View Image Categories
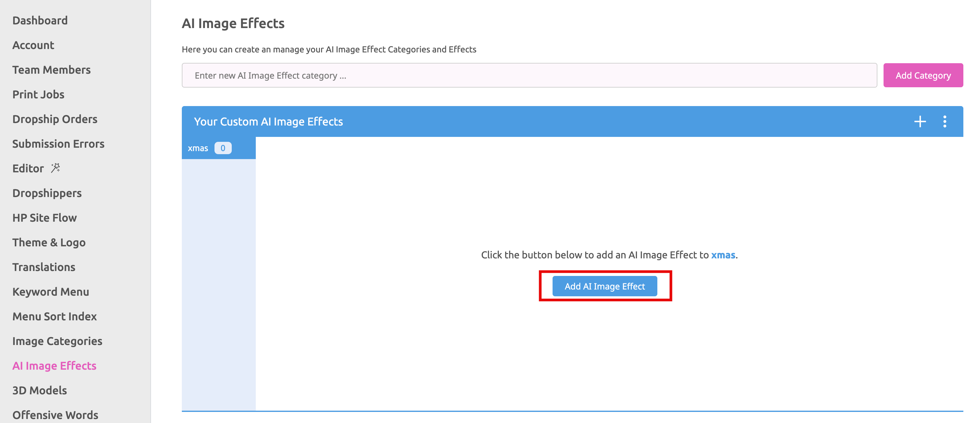The width and height of the screenshot is (980, 423). (x=57, y=341)
